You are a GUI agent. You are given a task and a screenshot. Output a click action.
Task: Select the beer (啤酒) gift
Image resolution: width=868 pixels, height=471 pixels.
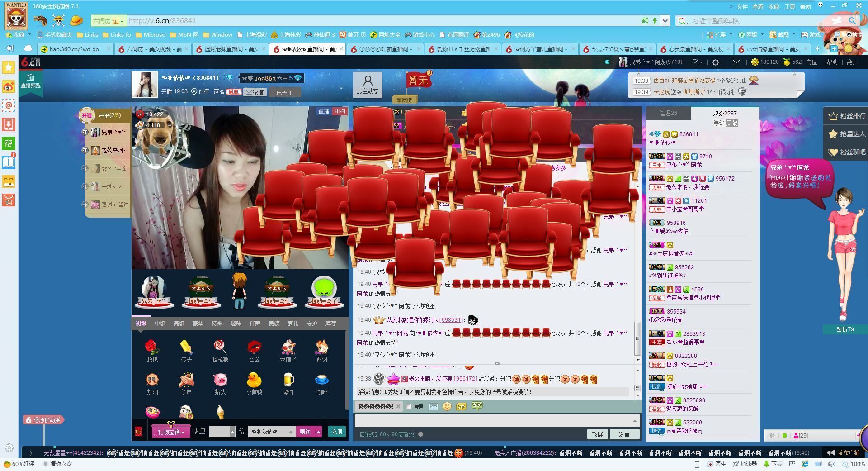pos(288,383)
